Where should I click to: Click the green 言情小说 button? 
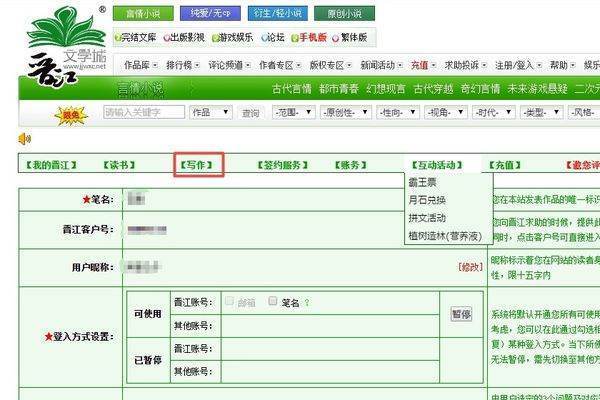coord(143,14)
